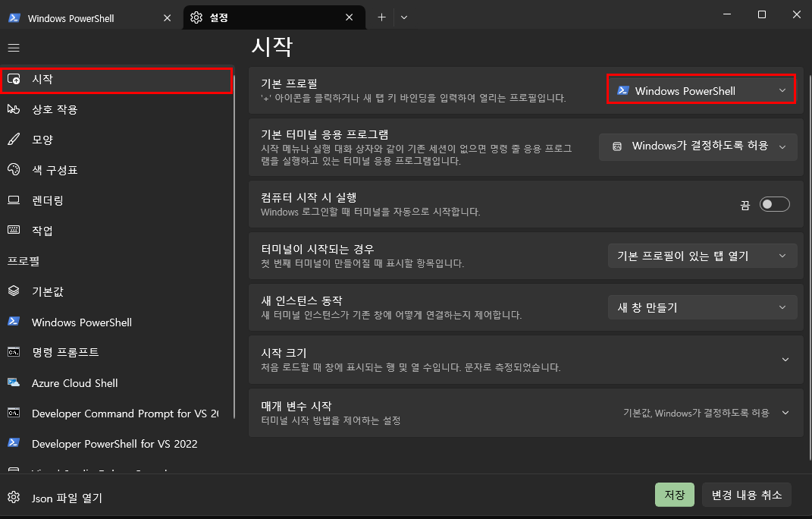Click 변경 내용 취소 discard changes button

747,495
